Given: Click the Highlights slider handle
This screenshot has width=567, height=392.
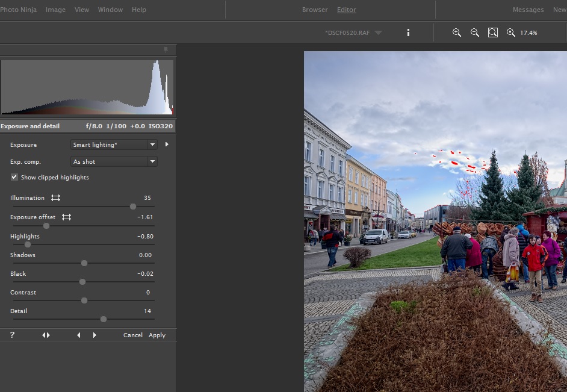Looking at the screenshot, I should coord(28,244).
